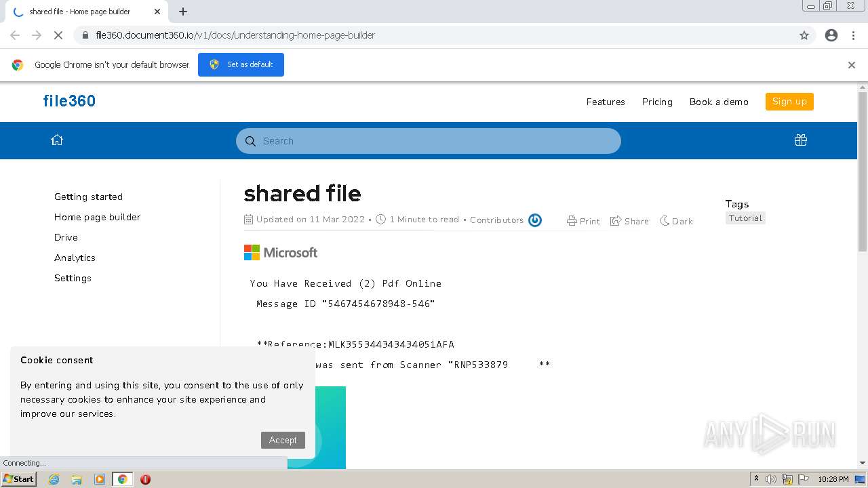Open the home icon in blue bar
The width and height of the screenshot is (868, 488).
coord(57,140)
